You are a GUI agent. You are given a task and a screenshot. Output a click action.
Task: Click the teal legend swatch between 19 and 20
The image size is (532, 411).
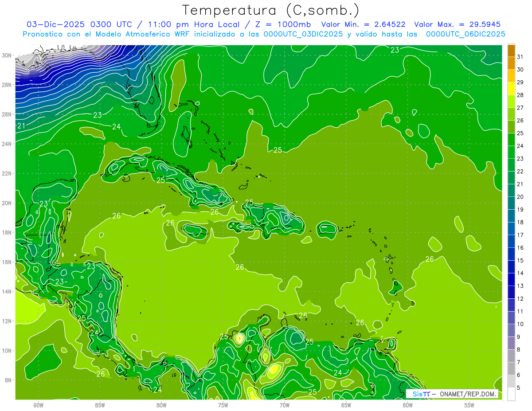tap(511, 203)
